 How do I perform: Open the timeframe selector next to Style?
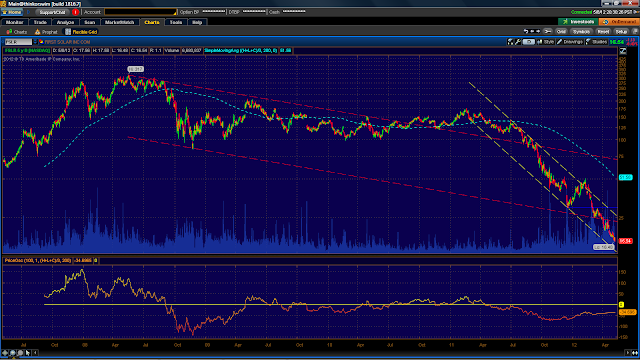click(529, 42)
